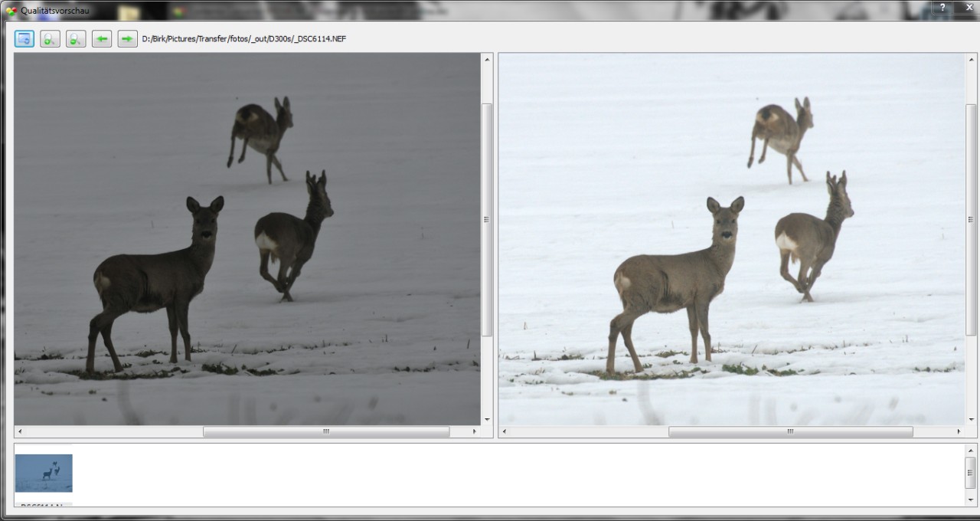Click right preview vertical scrollbar up arrow
980x521 pixels.
(972, 59)
